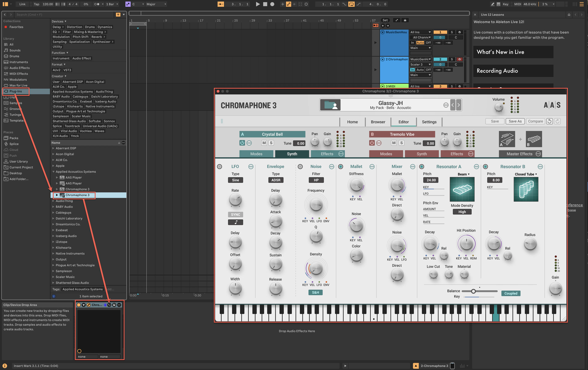The height and width of the screenshot is (370, 588).
Task: Adjust the Balance slider handle
Action: 473,291
